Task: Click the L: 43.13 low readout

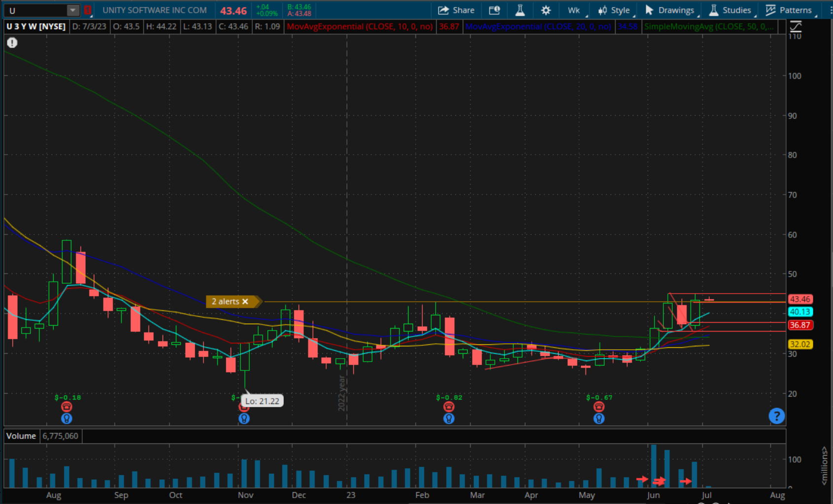Action: point(197,26)
